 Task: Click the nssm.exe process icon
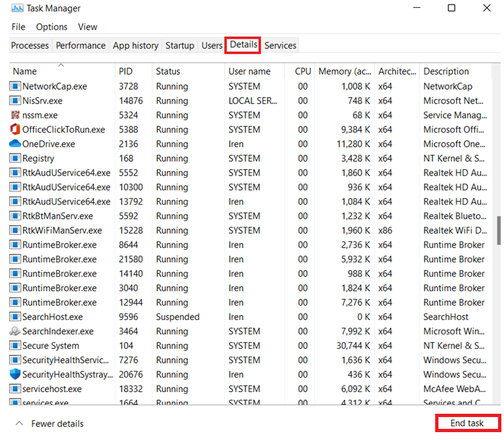[15, 115]
